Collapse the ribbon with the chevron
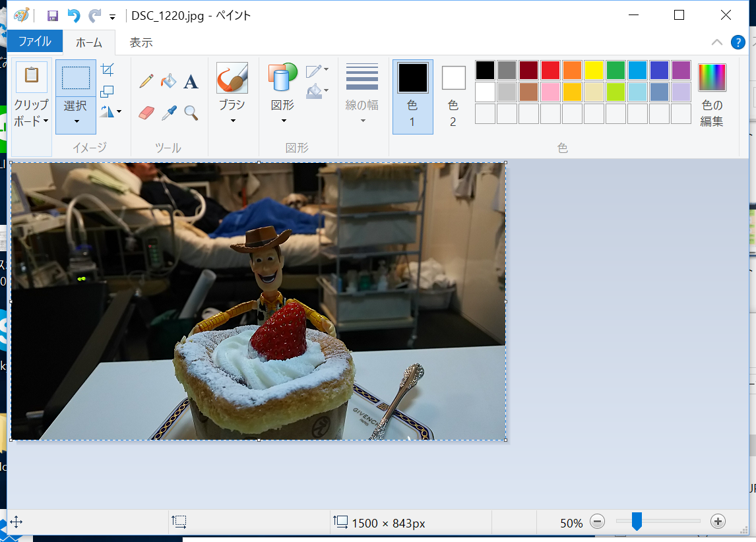This screenshot has width=756, height=542. 717,42
